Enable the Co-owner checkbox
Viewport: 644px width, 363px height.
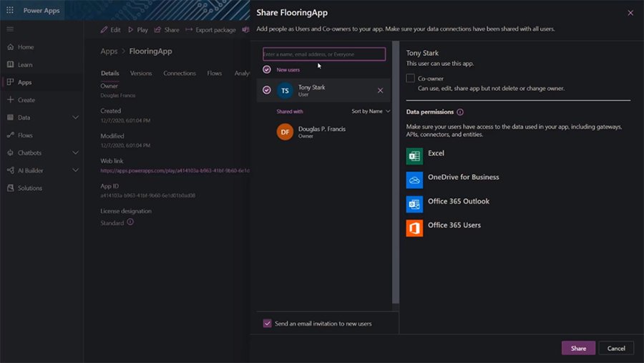[411, 78]
